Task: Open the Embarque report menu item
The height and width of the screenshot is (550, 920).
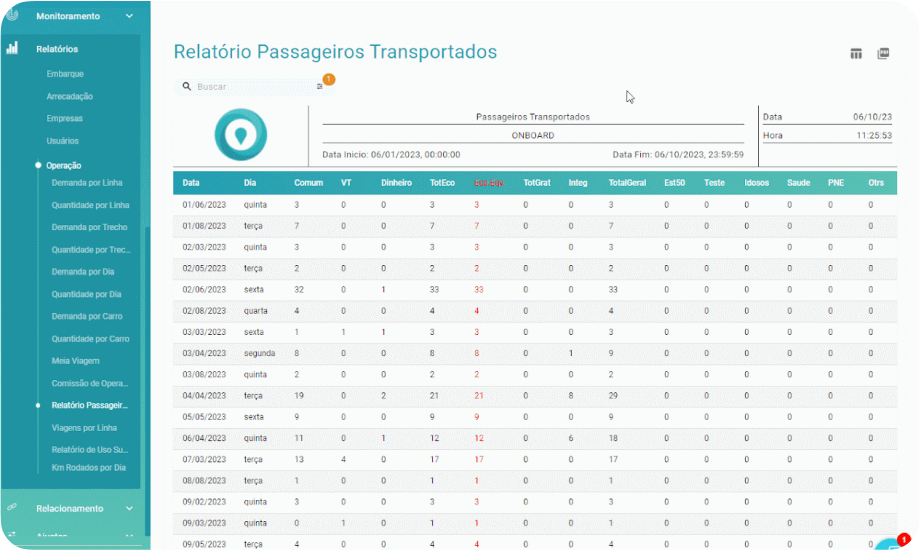Action: coord(65,74)
